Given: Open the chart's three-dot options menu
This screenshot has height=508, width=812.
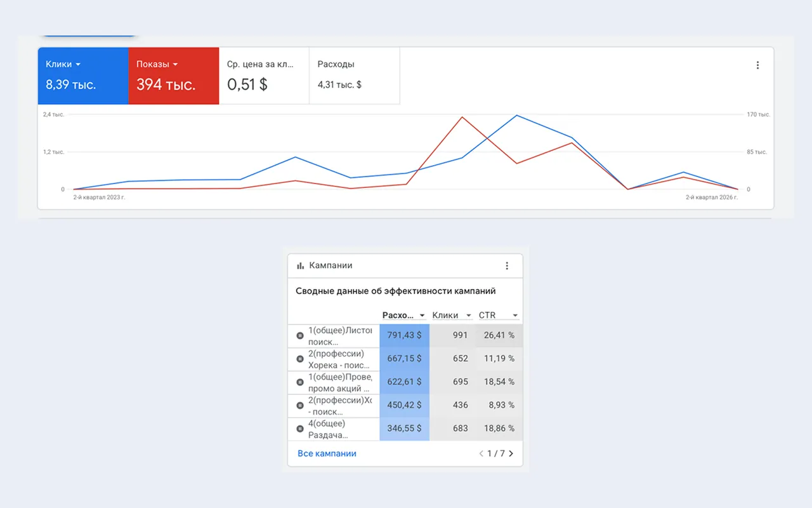Looking at the screenshot, I should [x=757, y=65].
